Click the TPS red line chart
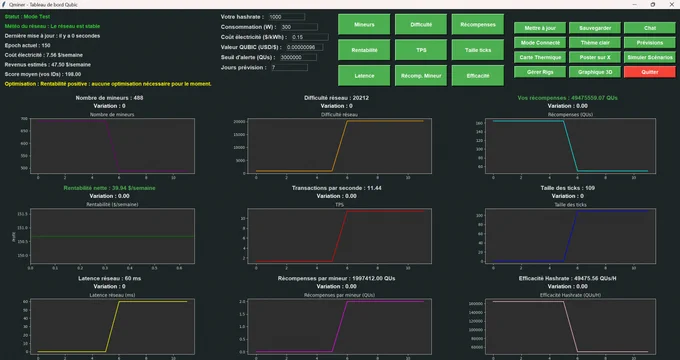This screenshot has width=680, height=360. point(340,236)
